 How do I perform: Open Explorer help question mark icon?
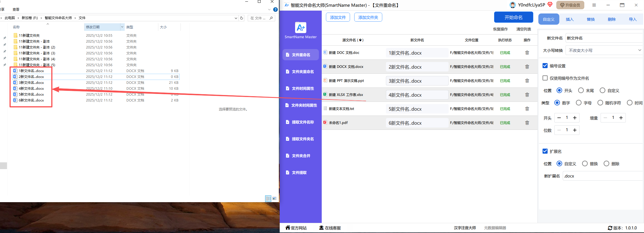click(x=275, y=10)
